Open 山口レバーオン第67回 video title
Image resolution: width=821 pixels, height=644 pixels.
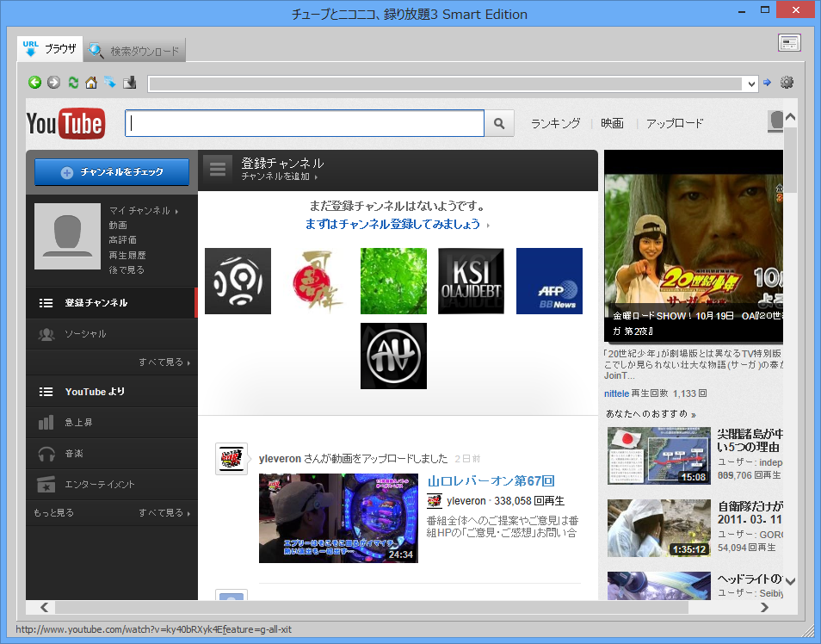[491, 480]
